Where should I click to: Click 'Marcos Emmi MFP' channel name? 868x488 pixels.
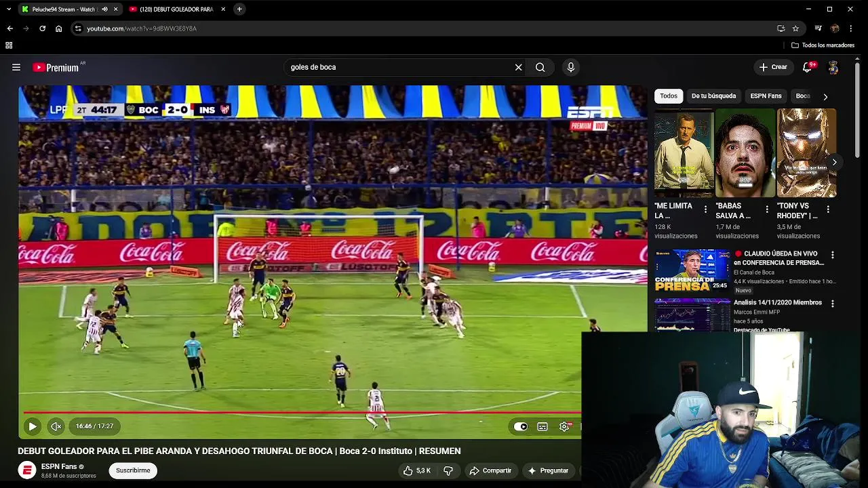tap(757, 312)
